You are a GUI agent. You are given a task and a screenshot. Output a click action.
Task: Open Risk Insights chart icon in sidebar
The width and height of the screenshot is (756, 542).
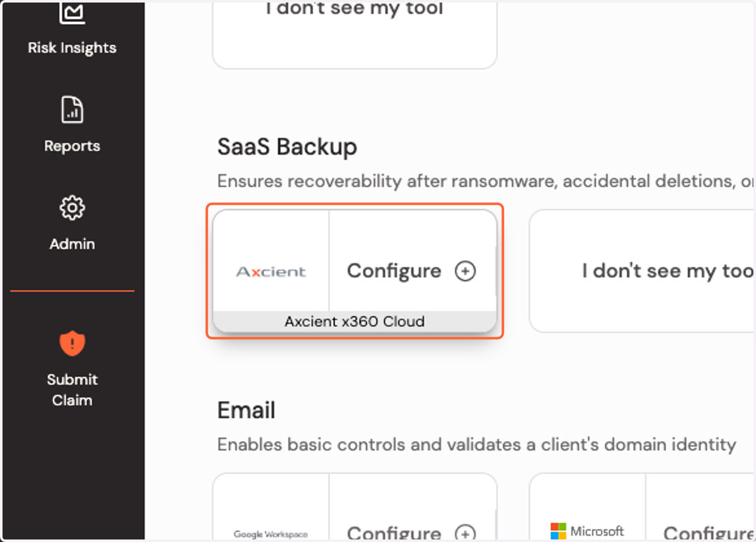[x=72, y=13]
